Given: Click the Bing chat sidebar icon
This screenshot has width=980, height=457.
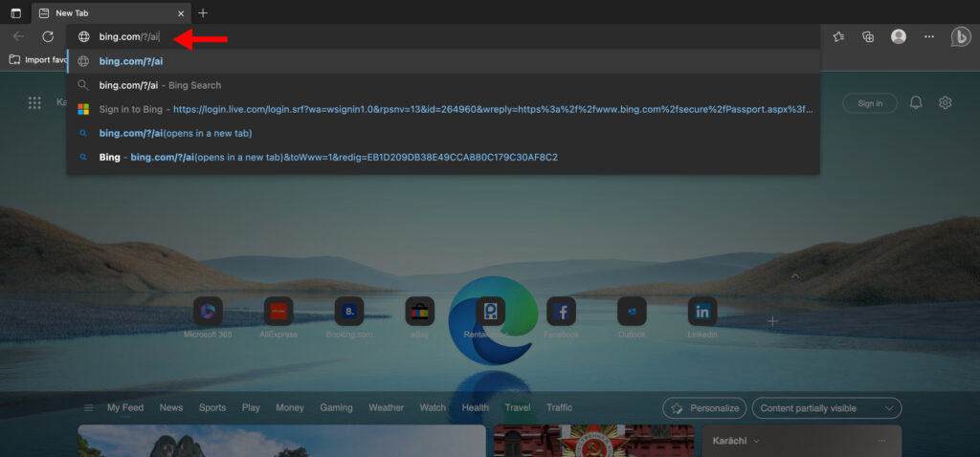Looking at the screenshot, I should pos(961,36).
